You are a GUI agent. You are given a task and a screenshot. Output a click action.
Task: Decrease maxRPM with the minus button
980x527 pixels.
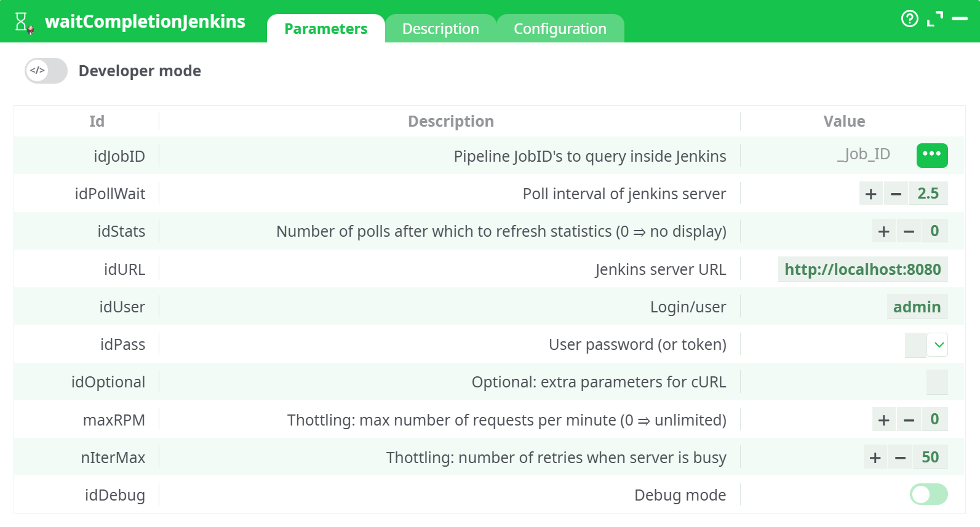click(x=909, y=419)
